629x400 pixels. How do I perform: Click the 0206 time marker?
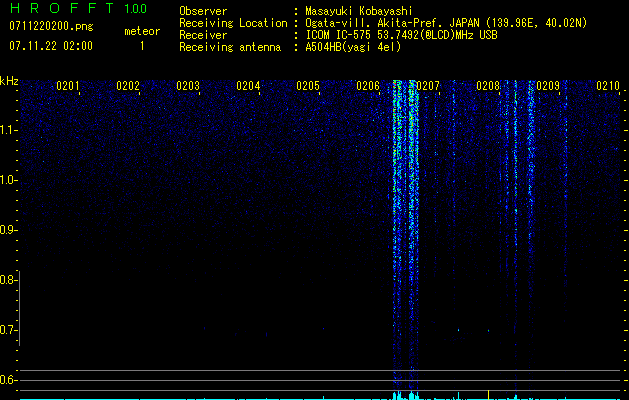[x=368, y=86]
